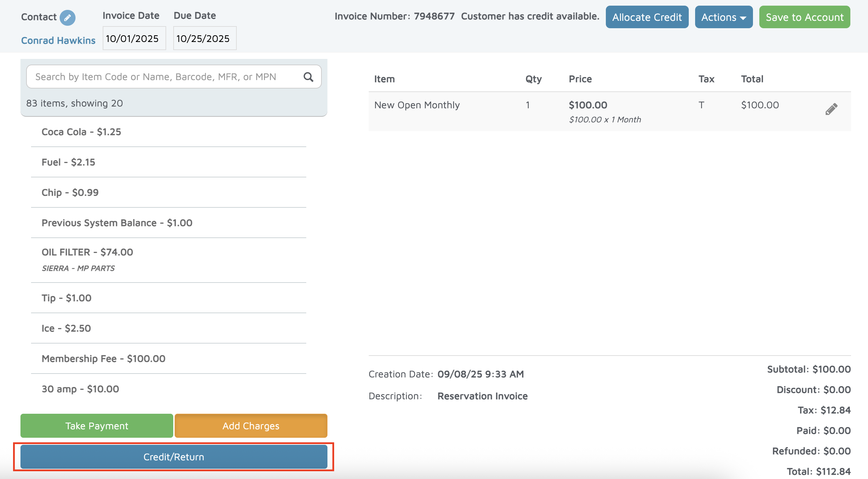
Task: Click the Due Date field
Action: tap(205, 38)
